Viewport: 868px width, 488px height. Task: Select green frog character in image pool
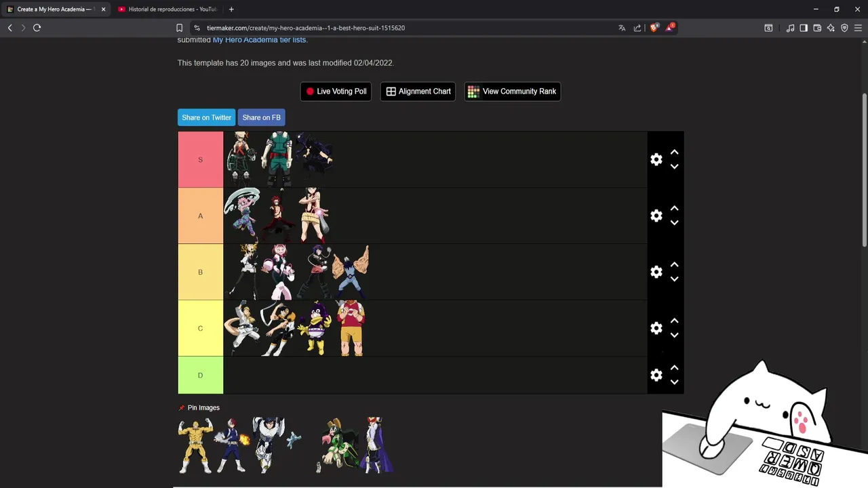336,445
